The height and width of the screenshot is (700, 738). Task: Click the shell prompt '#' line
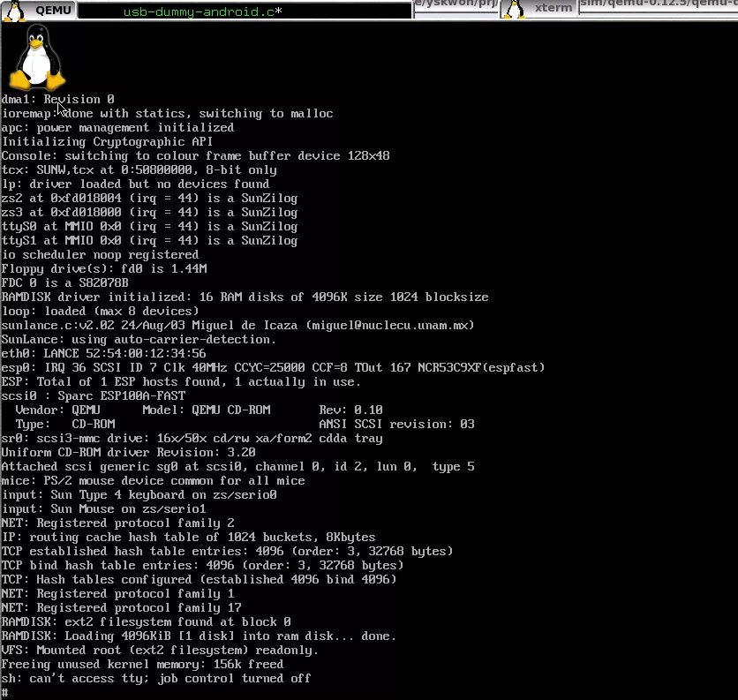pyautogui.click(x=4, y=692)
